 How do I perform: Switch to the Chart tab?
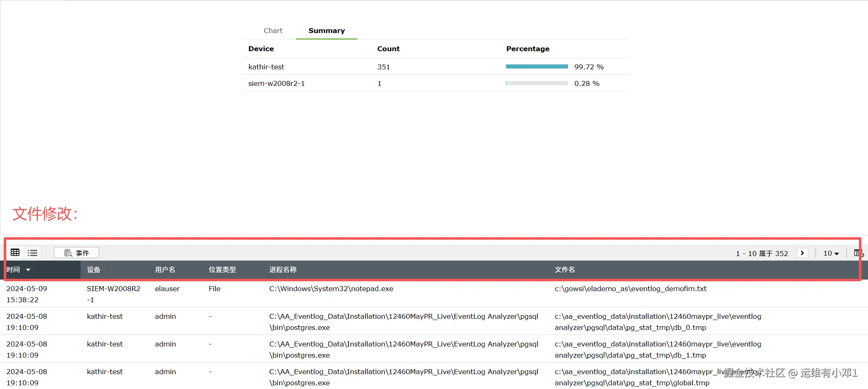point(273,31)
